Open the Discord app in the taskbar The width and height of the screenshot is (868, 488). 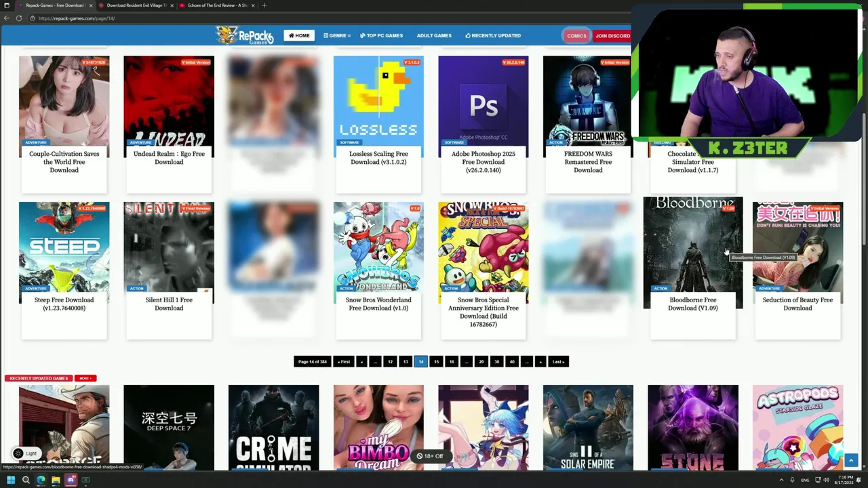(x=71, y=480)
